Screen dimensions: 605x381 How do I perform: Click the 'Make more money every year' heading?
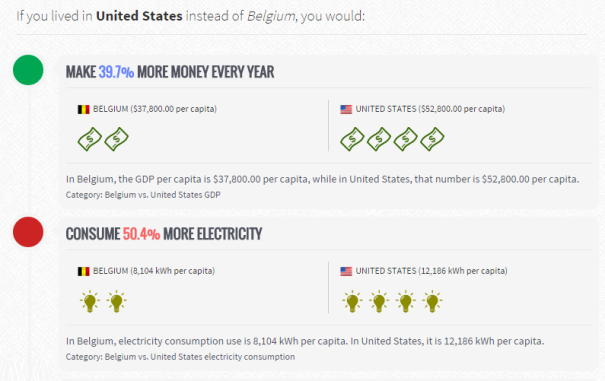coord(170,72)
